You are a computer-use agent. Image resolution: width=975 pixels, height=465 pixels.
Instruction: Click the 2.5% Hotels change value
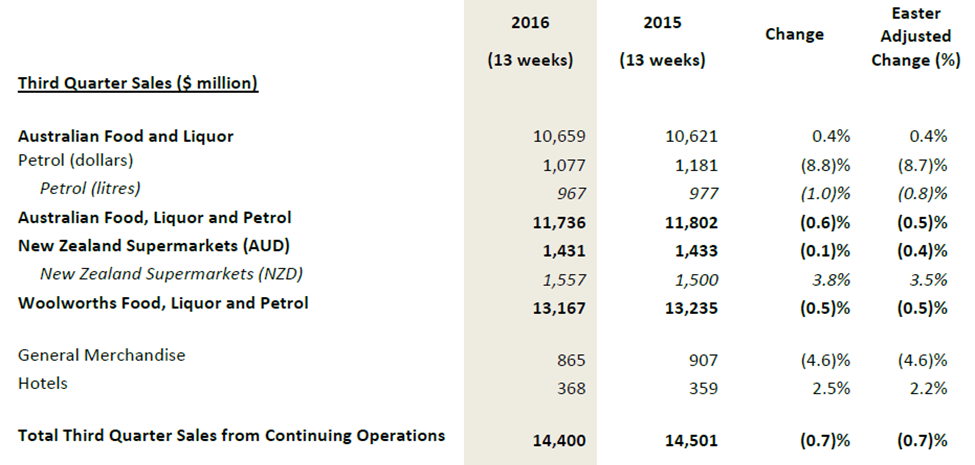click(833, 389)
